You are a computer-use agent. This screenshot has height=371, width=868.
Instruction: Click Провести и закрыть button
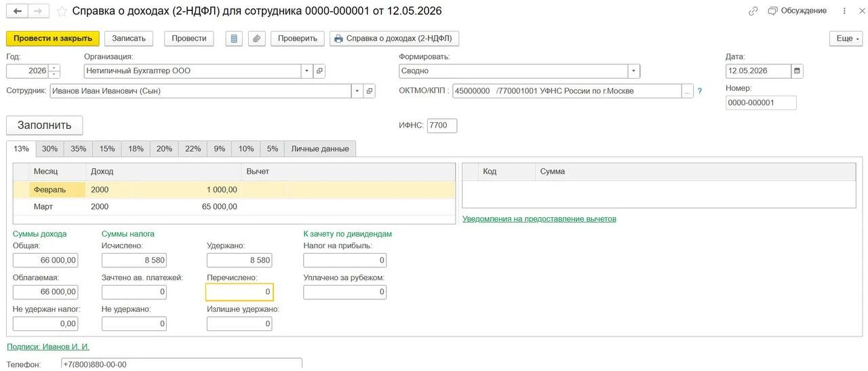coord(53,39)
